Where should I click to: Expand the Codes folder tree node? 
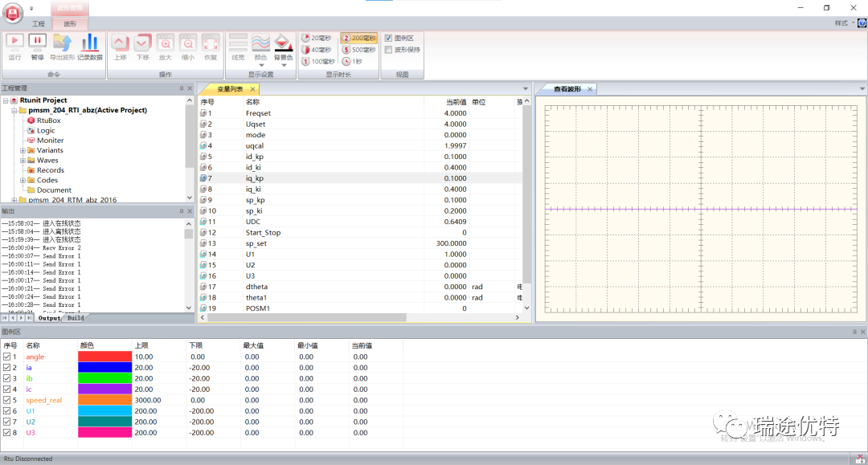point(23,181)
